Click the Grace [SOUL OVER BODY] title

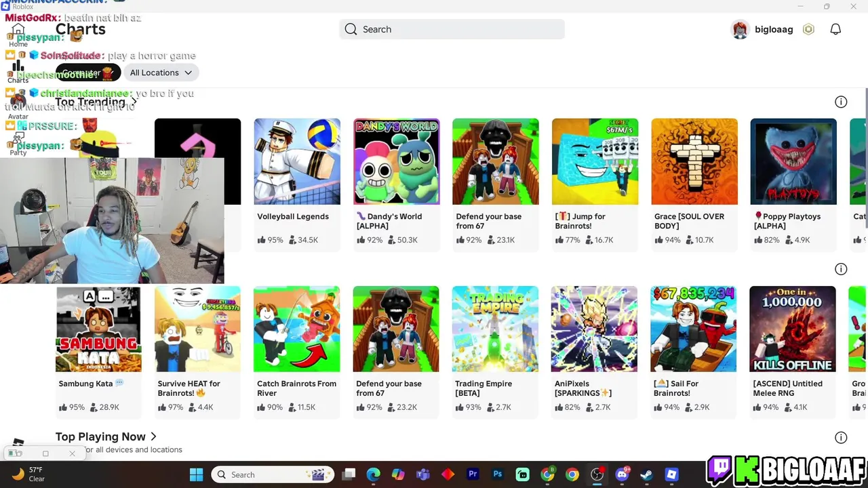[689, 221]
